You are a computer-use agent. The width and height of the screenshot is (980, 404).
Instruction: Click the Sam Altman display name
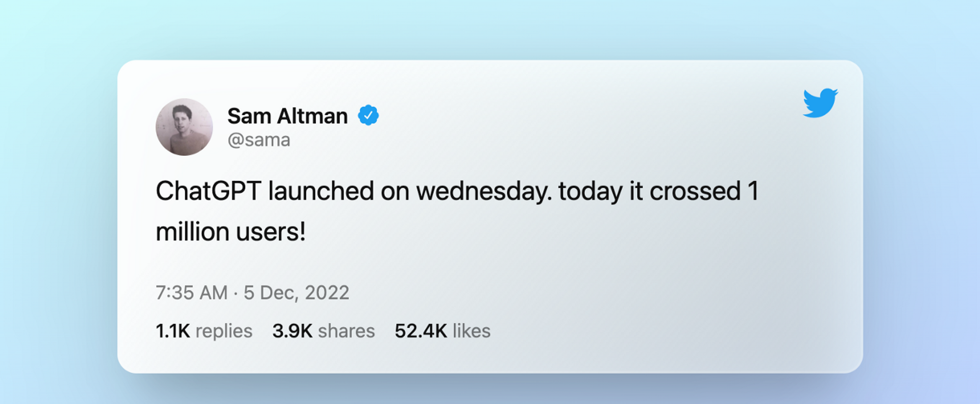pos(287,116)
